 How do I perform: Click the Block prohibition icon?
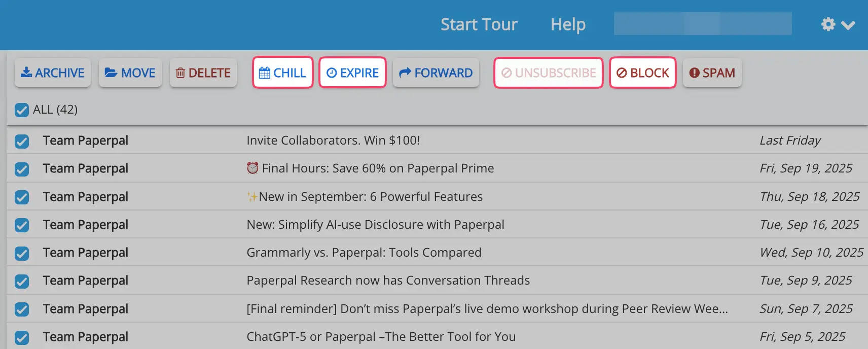[x=622, y=73]
